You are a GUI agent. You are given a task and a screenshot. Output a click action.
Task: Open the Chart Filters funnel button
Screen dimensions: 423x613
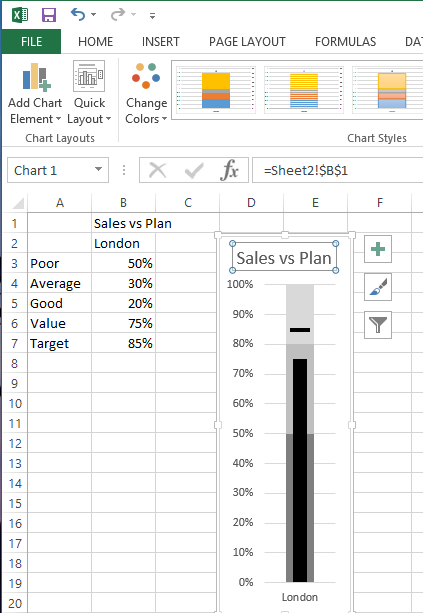[378, 324]
